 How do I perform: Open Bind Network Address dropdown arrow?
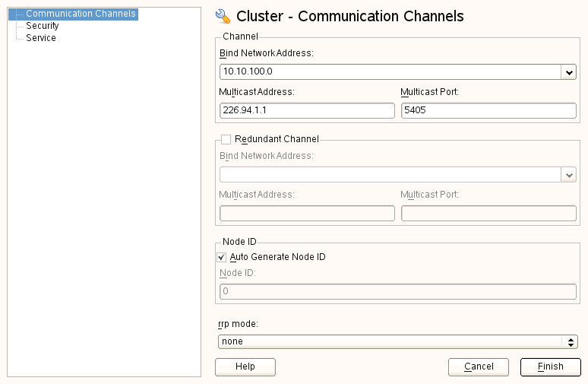click(568, 72)
